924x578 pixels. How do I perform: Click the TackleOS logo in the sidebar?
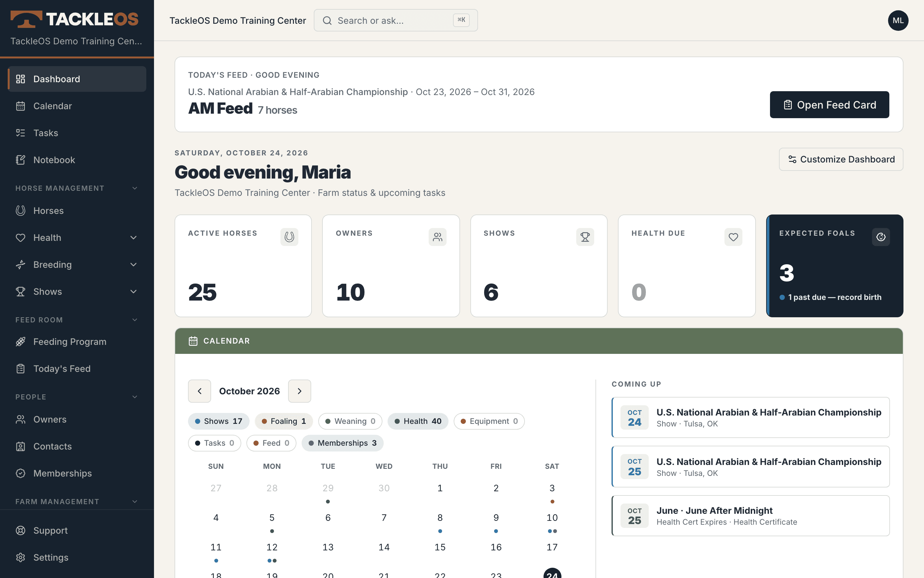coord(74,19)
